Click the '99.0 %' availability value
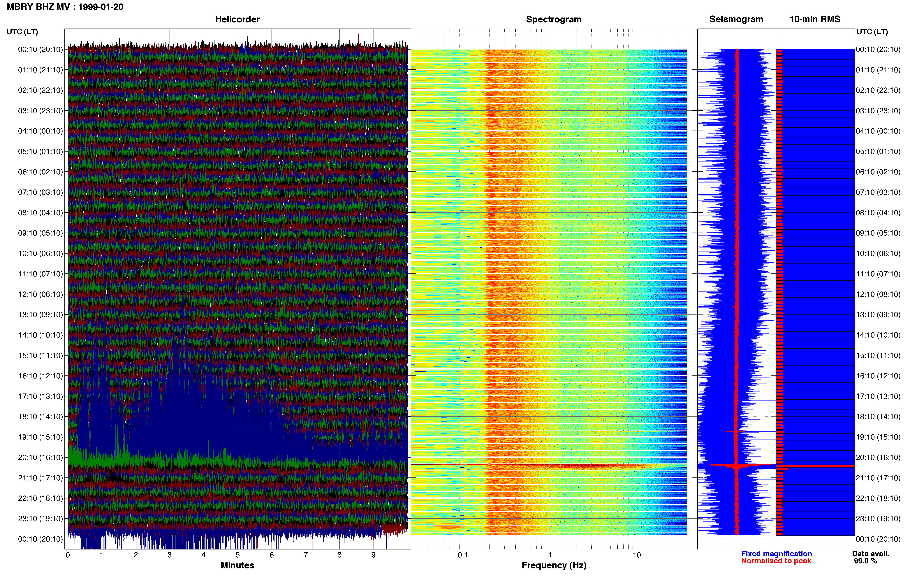Viewport: 924px width, 578px height. point(865,561)
